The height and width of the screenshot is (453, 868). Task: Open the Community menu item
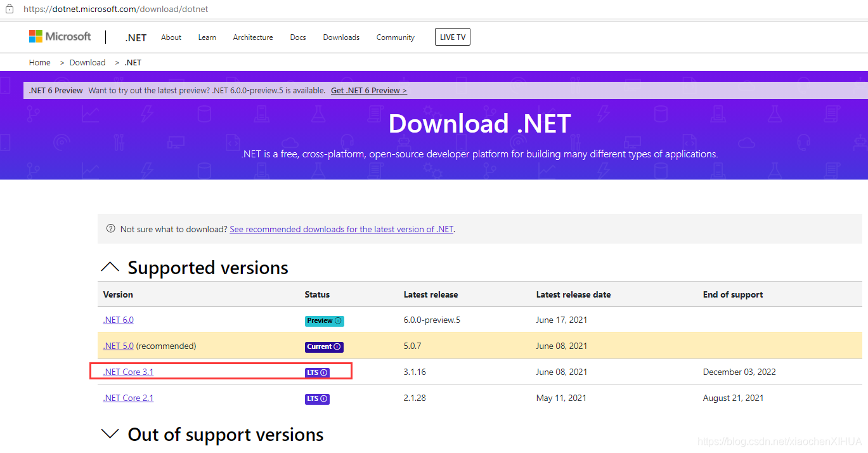pos(396,37)
